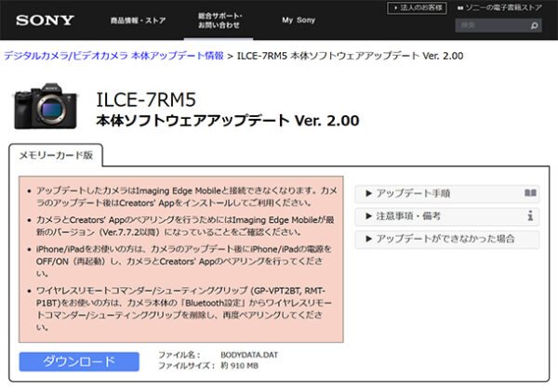Viewport: 558px width, 392px height.
Task: Click the ILCE-7RM5 camera thumbnail image
Action: click(46, 106)
